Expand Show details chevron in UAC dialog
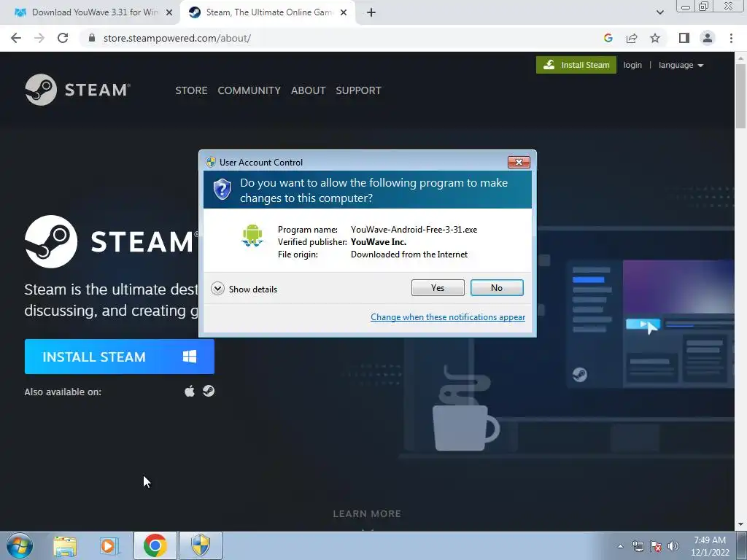The height and width of the screenshot is (560, 747). [217, 289]
